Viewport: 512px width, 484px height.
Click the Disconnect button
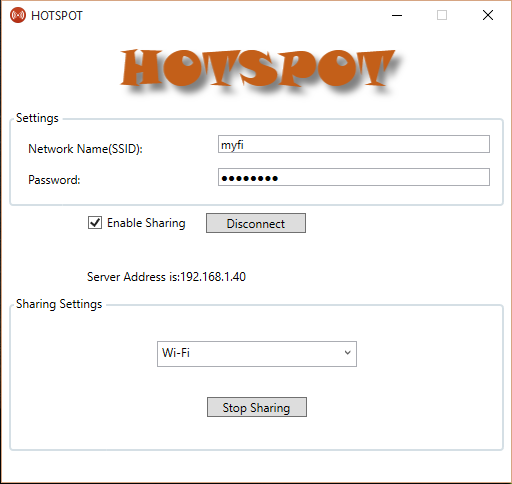coord(256,223)
